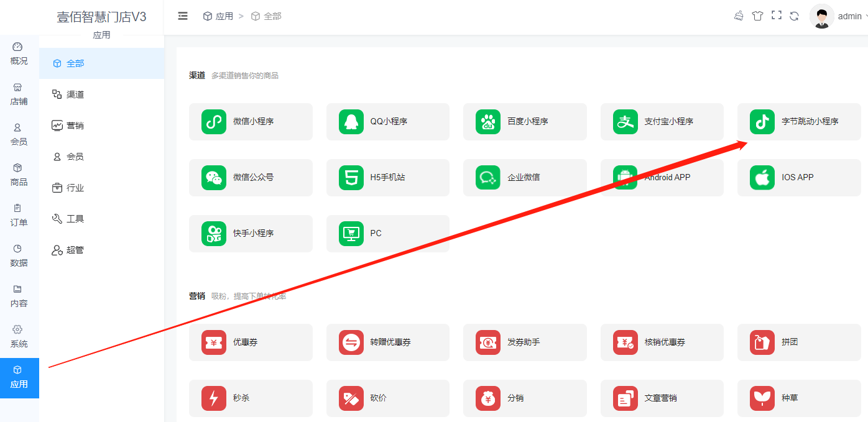Click the 营销 section heading
This screenshot has width=868, height=422.
[197, 296]
